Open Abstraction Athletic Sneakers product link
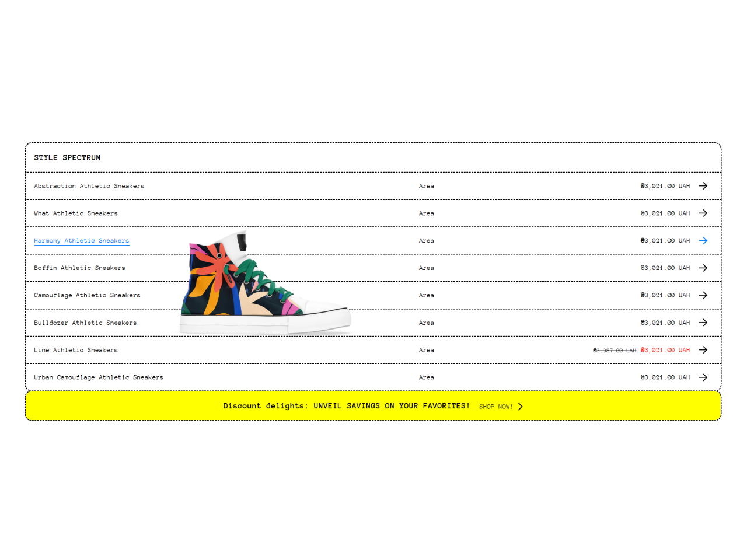 89,186
